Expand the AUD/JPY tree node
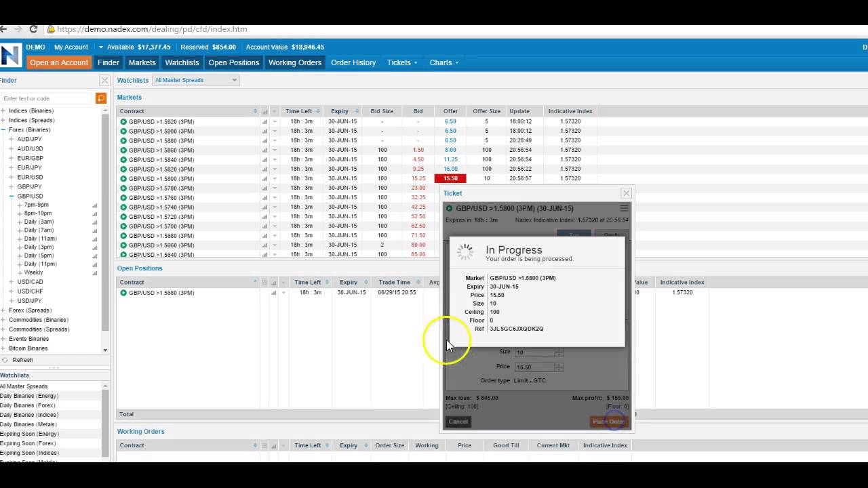This screenshot has height=488, width=868. click(x=12, y=139)
